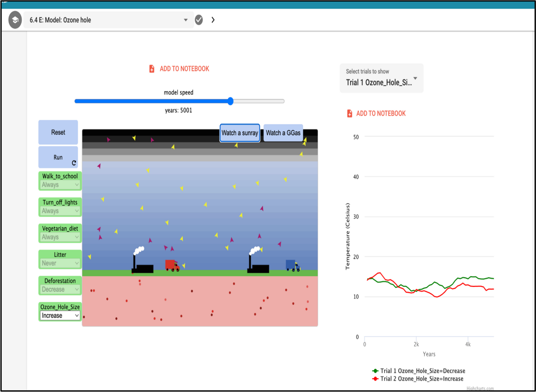The image size is (536, 392).
Task: Open the Deforestation Decrease dropdown
Action: tap(60, 289)
